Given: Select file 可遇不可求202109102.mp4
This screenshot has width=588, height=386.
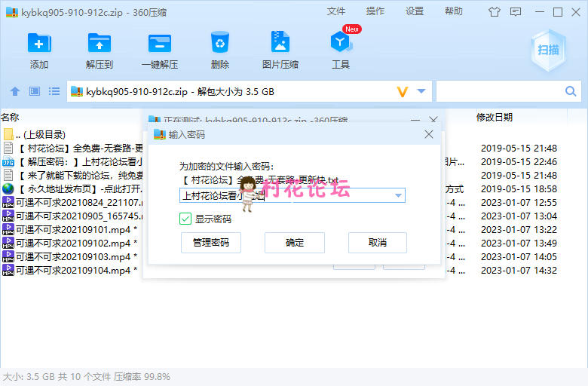Looking at the screenshot, I should coord(70,243).
